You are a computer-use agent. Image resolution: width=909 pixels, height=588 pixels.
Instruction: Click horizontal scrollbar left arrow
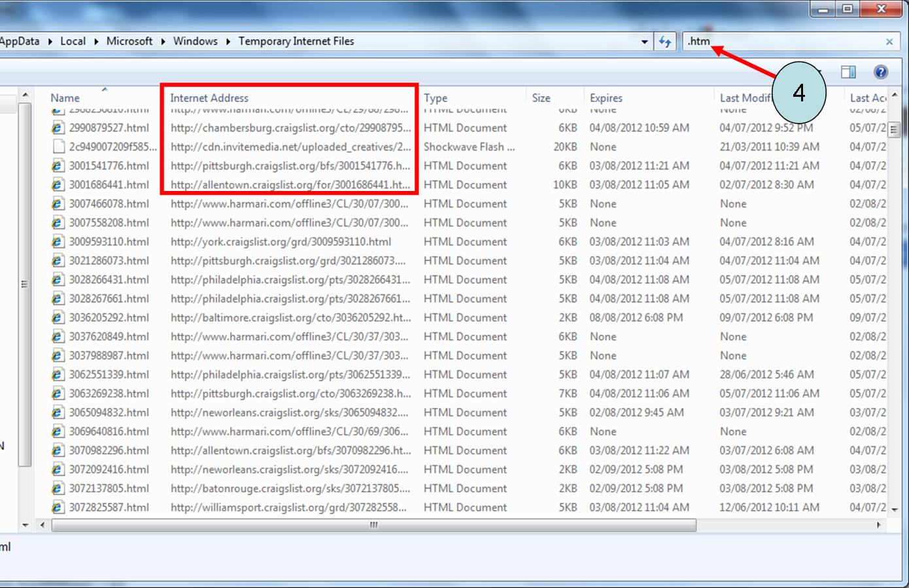[x=43, y=525]
